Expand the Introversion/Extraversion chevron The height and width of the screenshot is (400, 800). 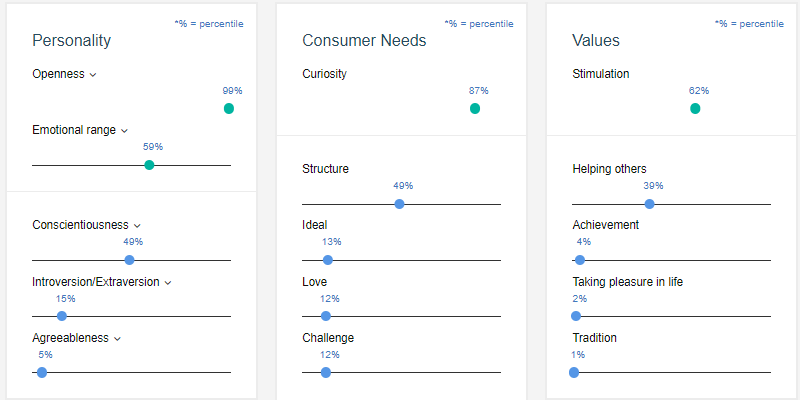(168, 282)
